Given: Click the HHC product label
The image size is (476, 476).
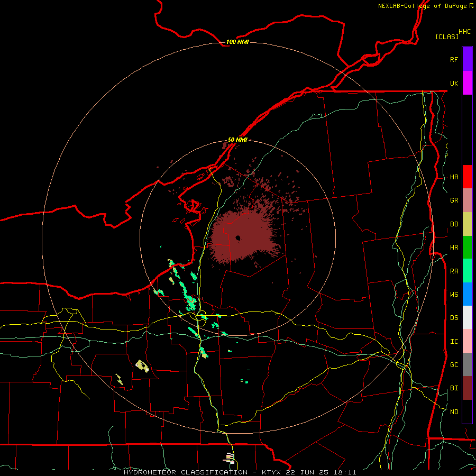Looking at the screenshot, I should tap(464, 32).
